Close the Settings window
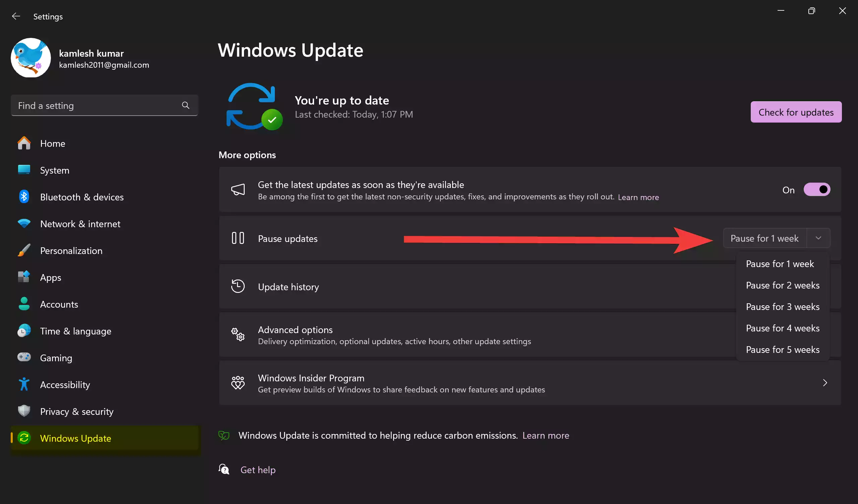Screen dimensions: 858x504 842,11
